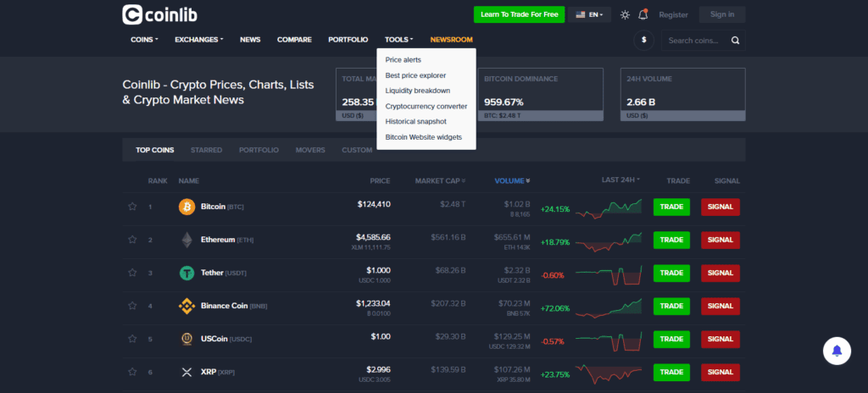Image resolution: width=868 pixels, height=393 pixels.
Task: Click the Coinlib logo icon
Action: (x=133, y=14)
